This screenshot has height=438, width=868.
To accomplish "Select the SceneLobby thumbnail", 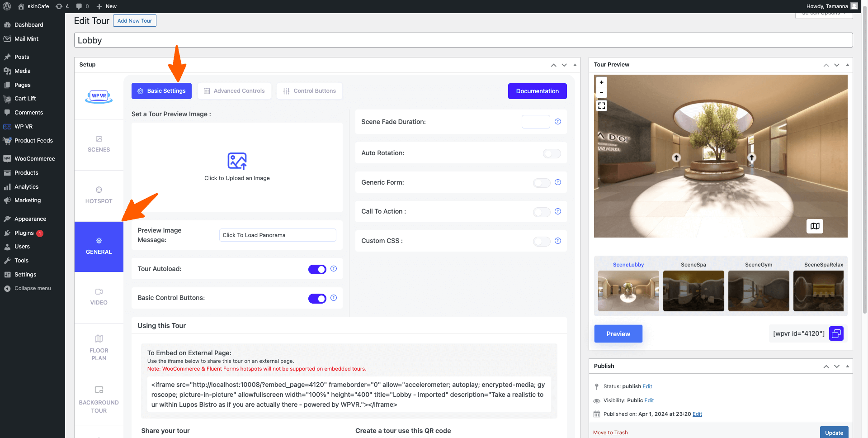I will coord(628,291).
